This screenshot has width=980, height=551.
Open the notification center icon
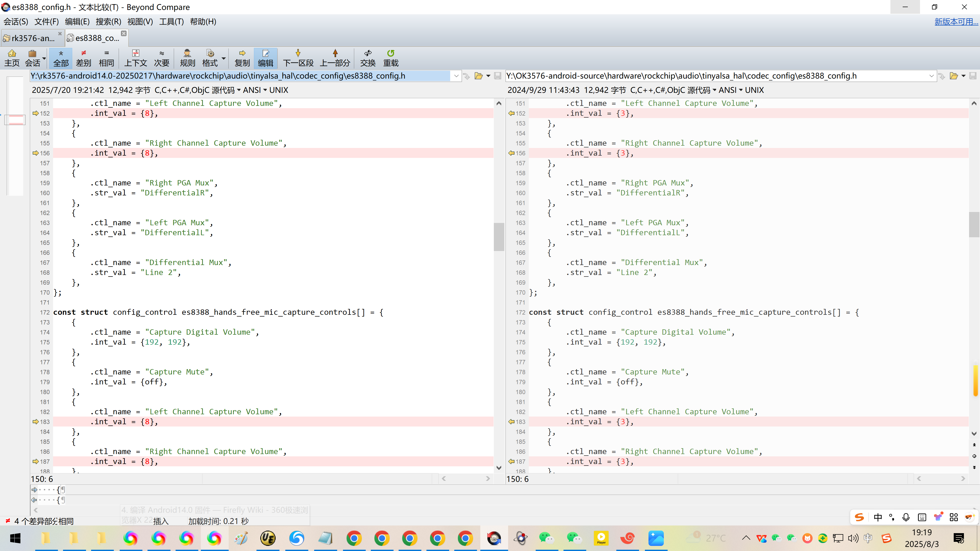[x=959, y=538]
